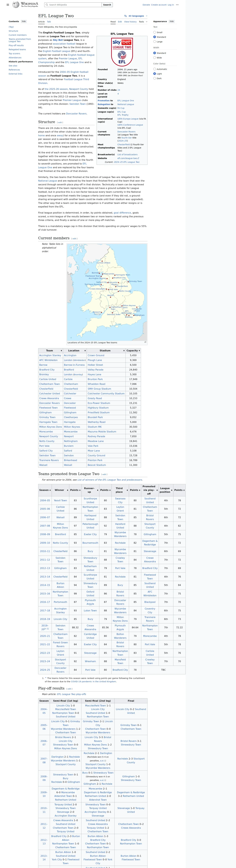
Task: Select the Read tab
Action: click(x=113, y=22)
